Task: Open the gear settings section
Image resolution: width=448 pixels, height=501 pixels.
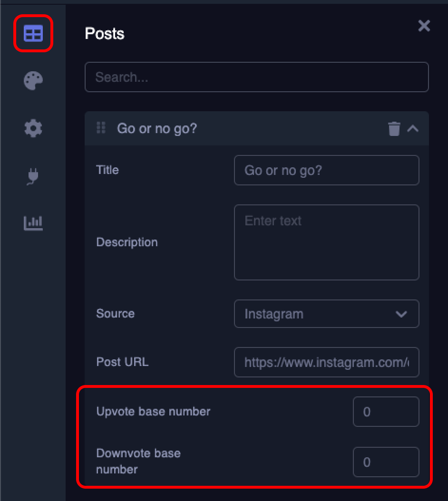Action: [33, 128]
